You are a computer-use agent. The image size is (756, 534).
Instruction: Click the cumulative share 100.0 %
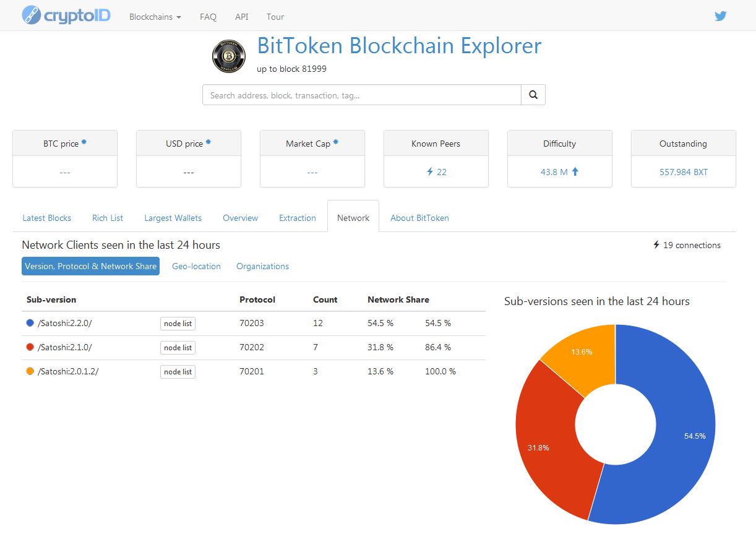[440, 371]
